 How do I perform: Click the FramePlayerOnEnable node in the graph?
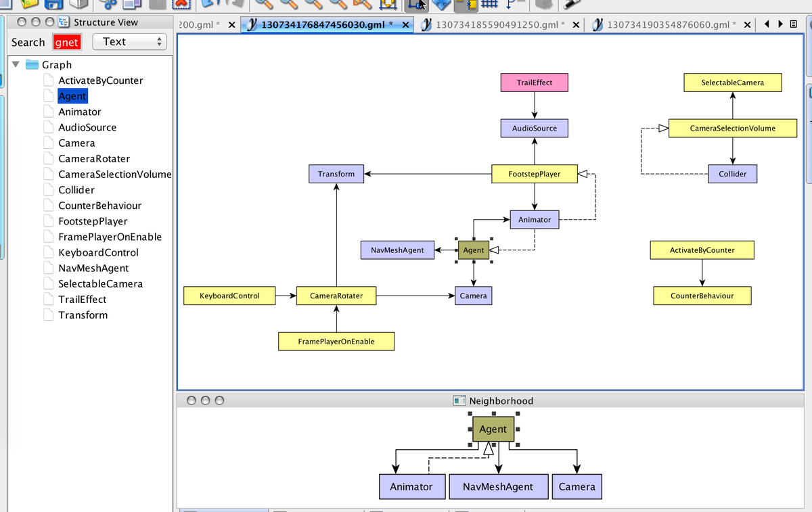coord(336,342)
